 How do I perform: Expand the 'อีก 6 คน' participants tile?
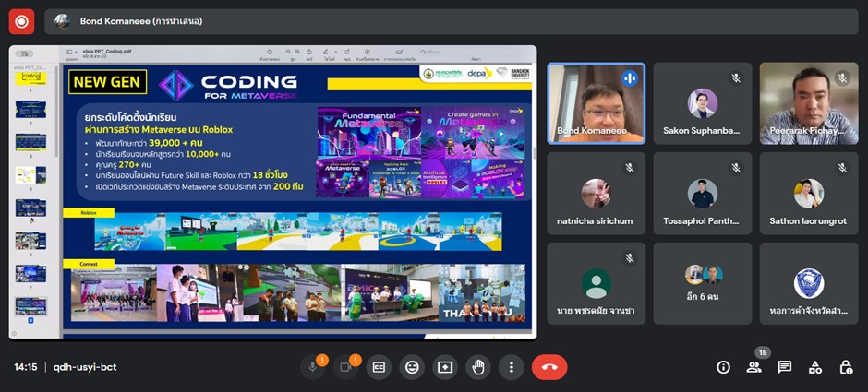coord(704,283)
